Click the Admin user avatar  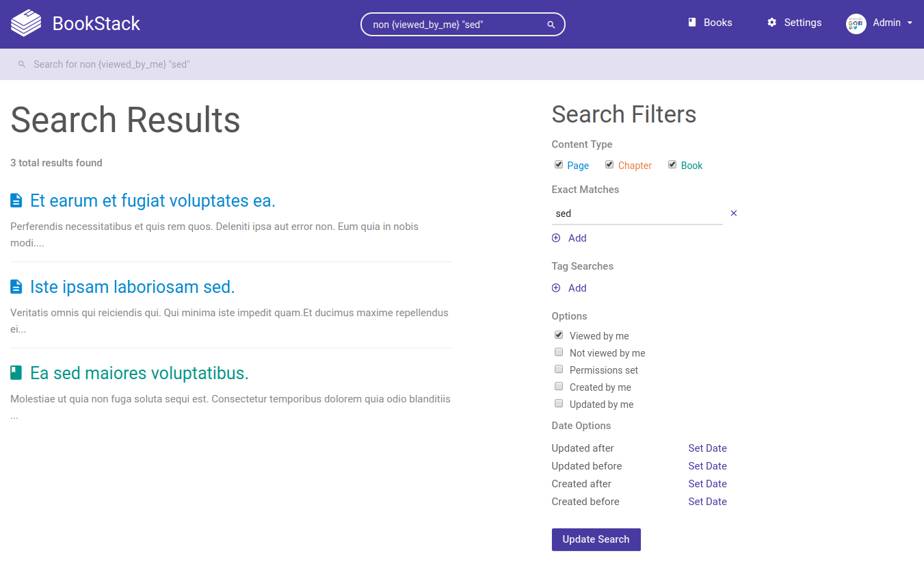(x=856, y=24)
